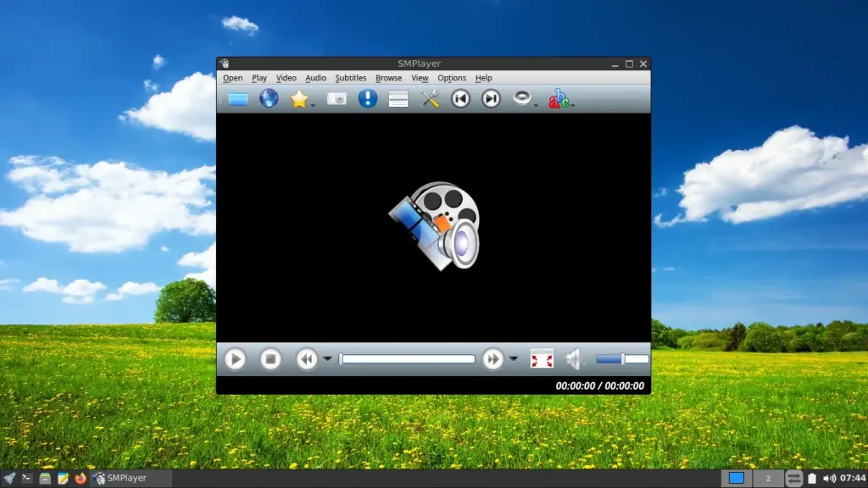Open a file with the folder icon

coord(238,99)
